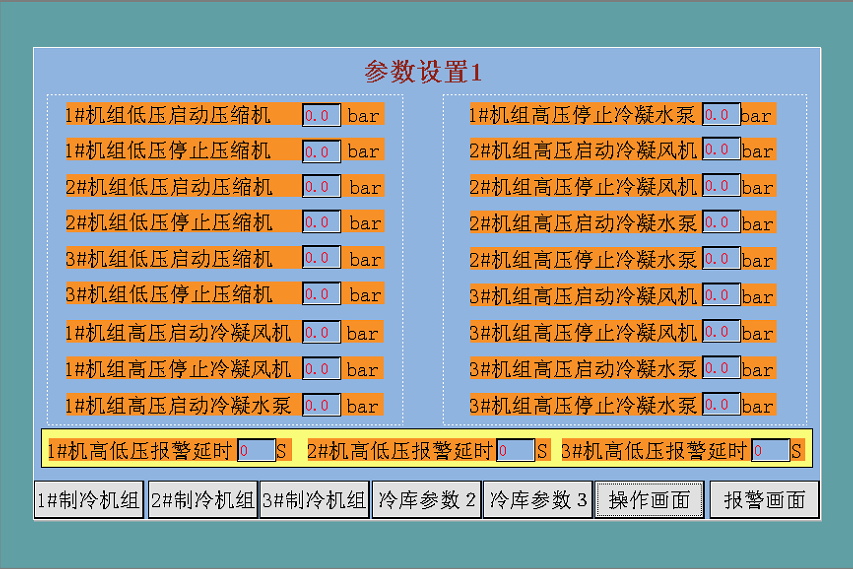
Task: Click the label 3#机组低压启动压缩机
Action: (169, 258)
